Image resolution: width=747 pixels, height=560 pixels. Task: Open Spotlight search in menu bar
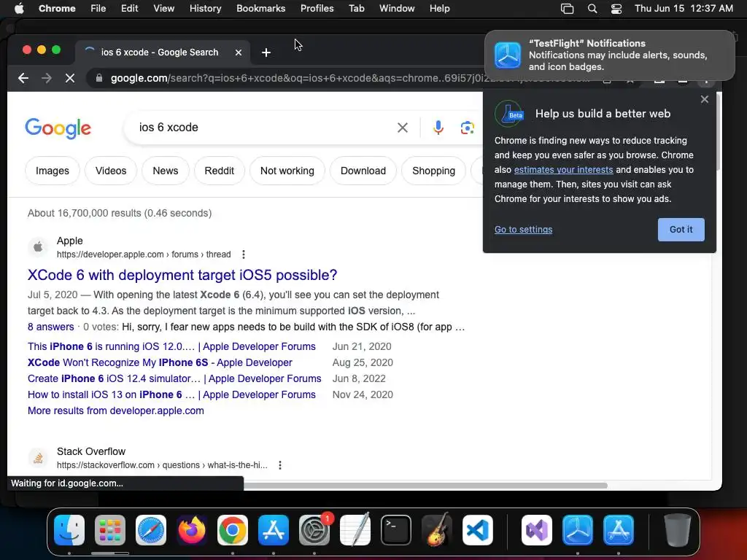[592, 9]
